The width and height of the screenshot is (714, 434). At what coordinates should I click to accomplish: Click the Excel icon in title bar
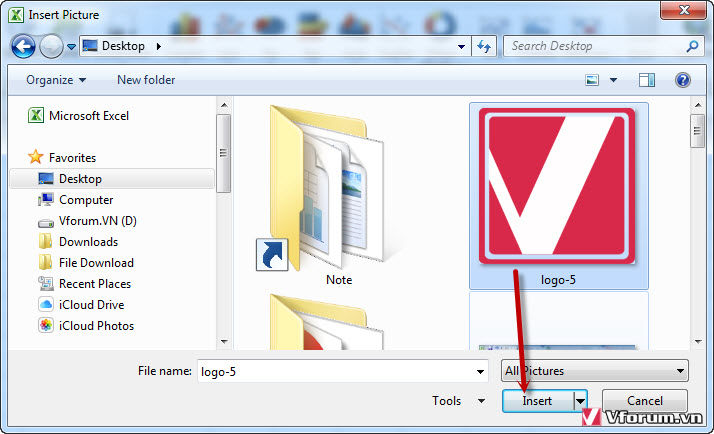point(16,15)
